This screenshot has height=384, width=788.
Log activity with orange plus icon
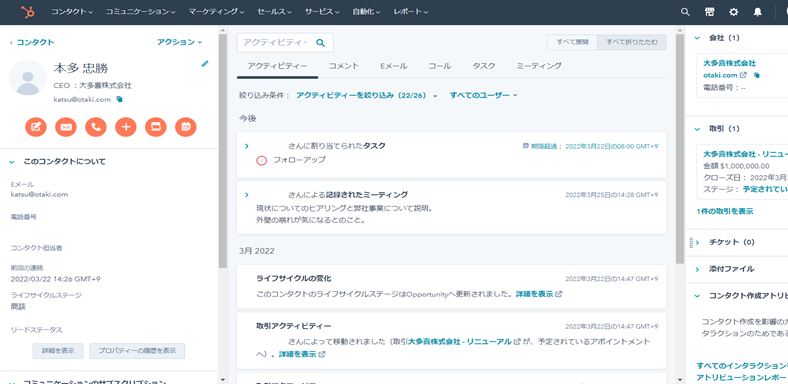[126, 127]
